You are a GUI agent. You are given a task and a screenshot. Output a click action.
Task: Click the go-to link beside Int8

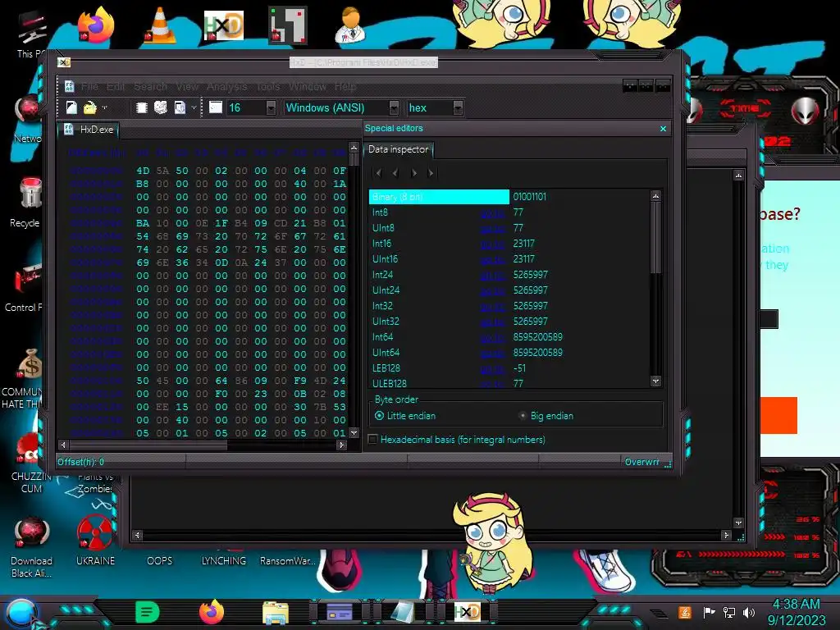[492, 212]
